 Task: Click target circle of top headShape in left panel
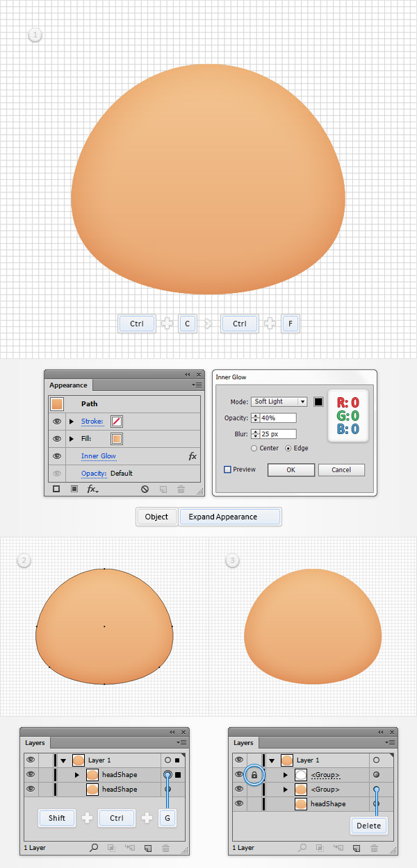coord(167,774)
